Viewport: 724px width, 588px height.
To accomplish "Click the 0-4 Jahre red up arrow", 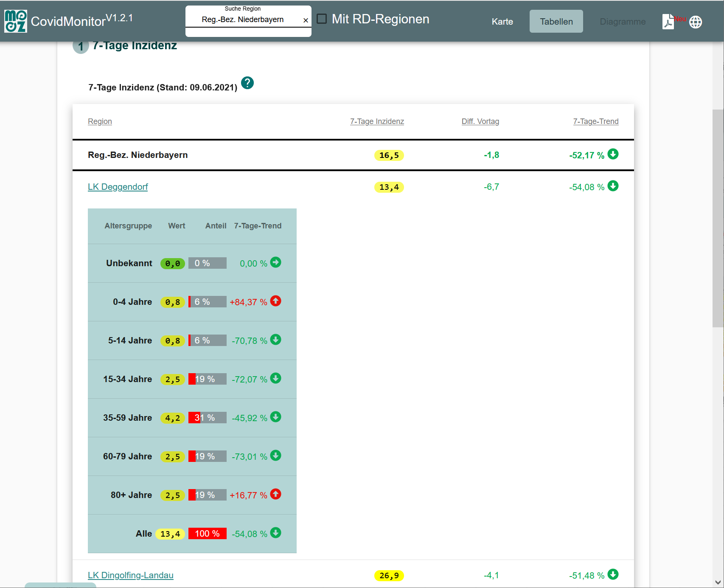I will 276,301.
